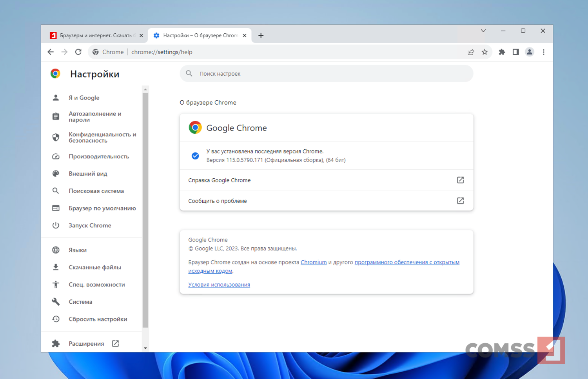Click the sidebar scrollbar up arrow
The height and width of the screenshot is (379, 588).
145,89
